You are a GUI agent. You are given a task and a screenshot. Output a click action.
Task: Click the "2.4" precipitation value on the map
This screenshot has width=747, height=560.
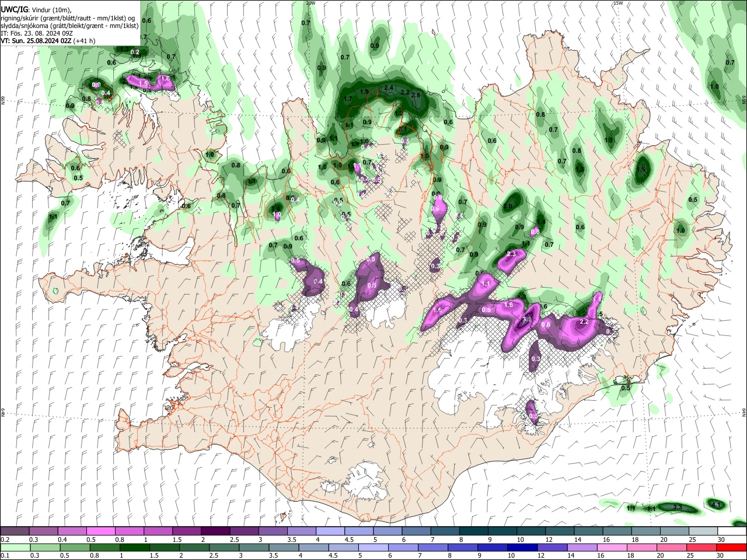pyautogui.click(x=389, y=87)
